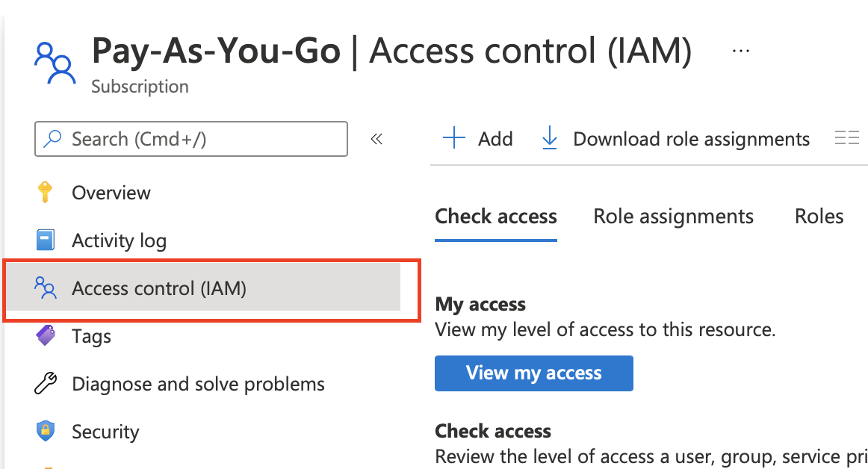Click the magnifier icon in search box

[x=53, y=139]
